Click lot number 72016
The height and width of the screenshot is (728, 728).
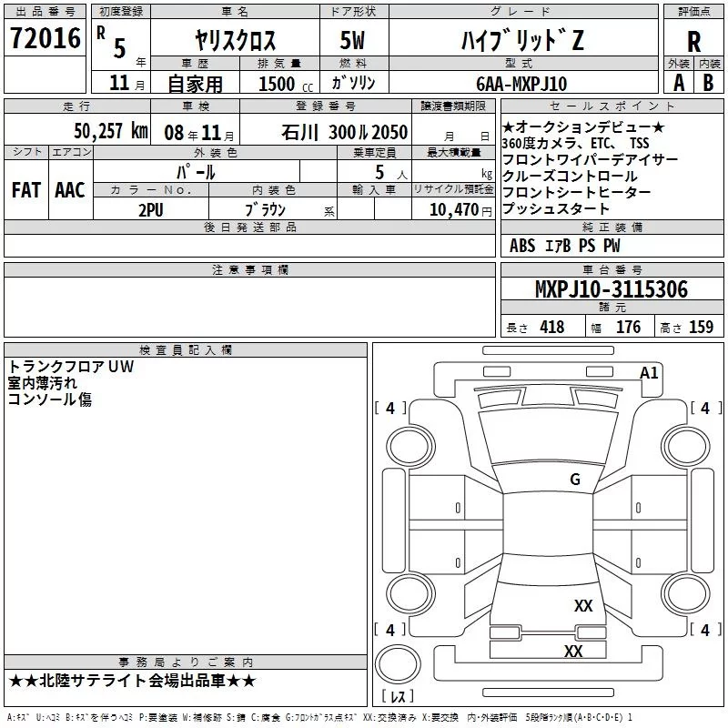coord(45,38)
